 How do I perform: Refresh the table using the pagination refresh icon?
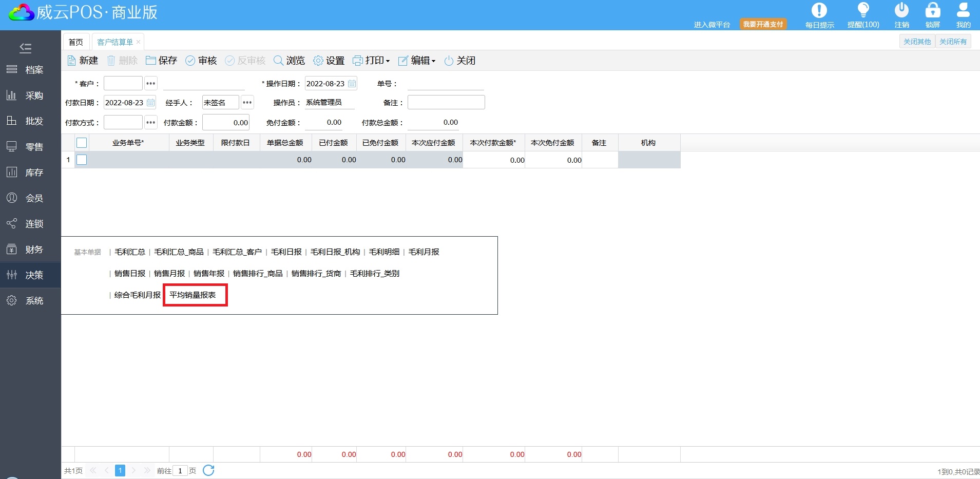(208, 470)
